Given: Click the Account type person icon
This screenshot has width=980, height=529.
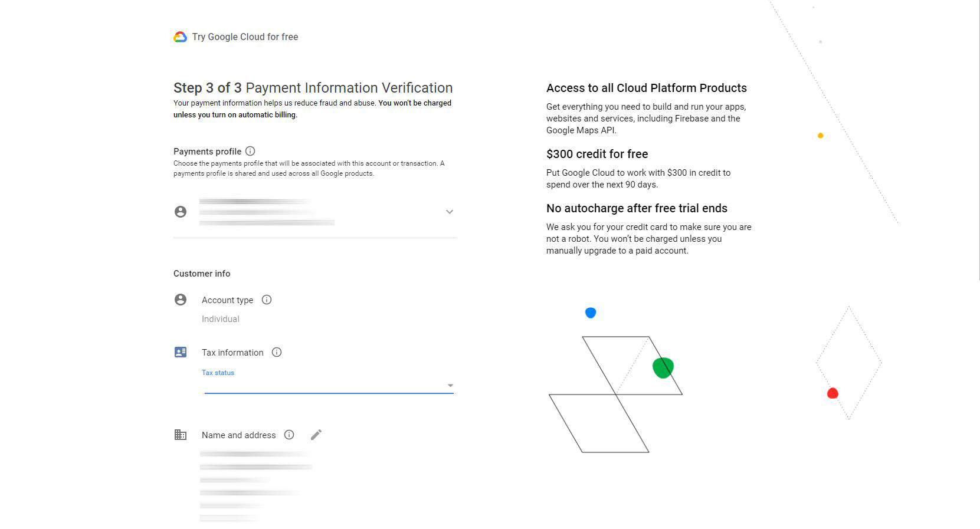Looking at the screenshot, I should point(181,300).
